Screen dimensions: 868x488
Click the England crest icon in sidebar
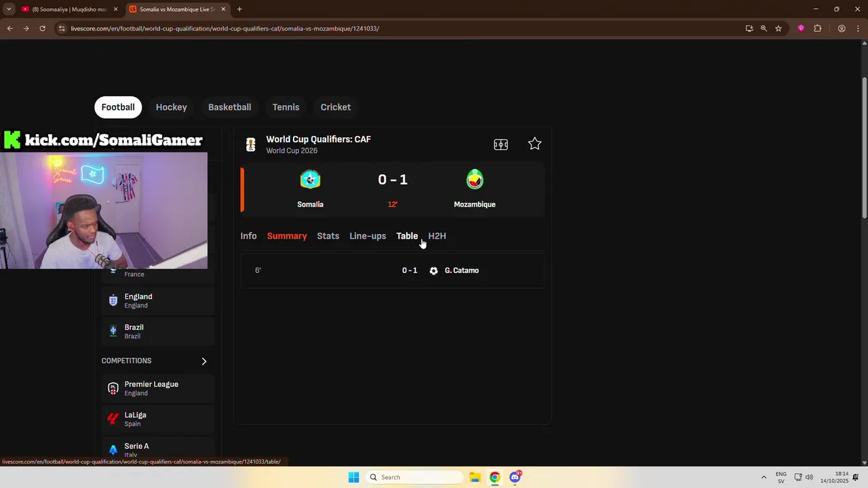pyautogui.click(x=113, y=300)
